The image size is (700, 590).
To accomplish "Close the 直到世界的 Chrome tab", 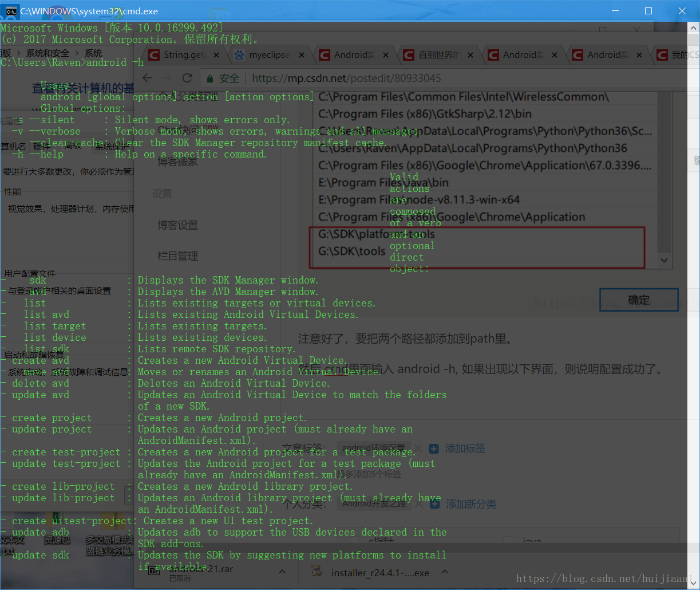I will (470, 55).
